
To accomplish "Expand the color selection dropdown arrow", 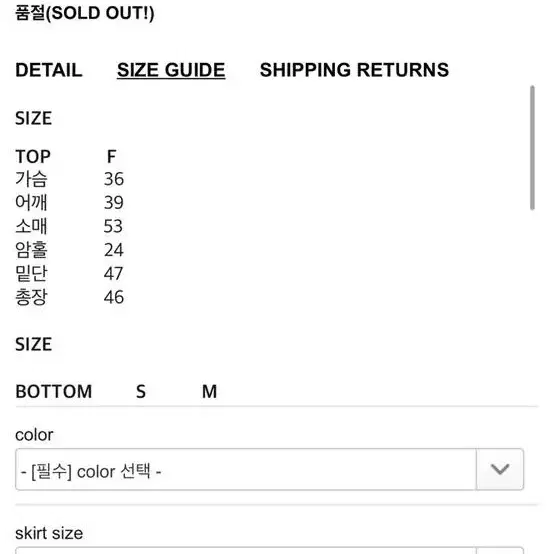I will point(500,469).
